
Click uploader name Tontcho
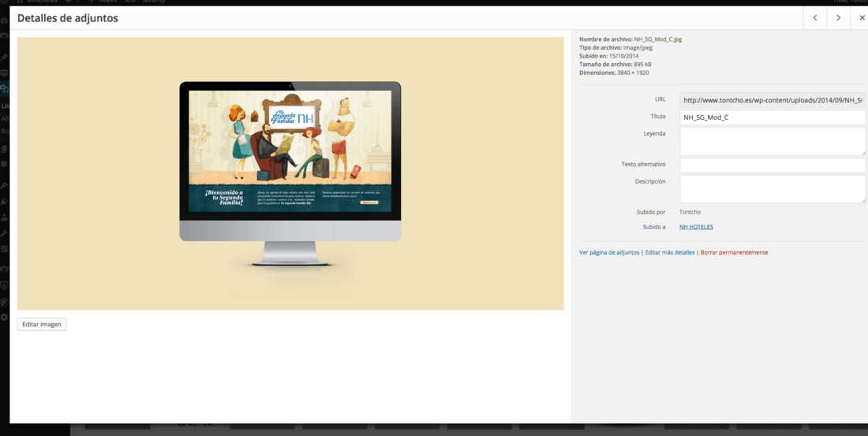[690, 212]
